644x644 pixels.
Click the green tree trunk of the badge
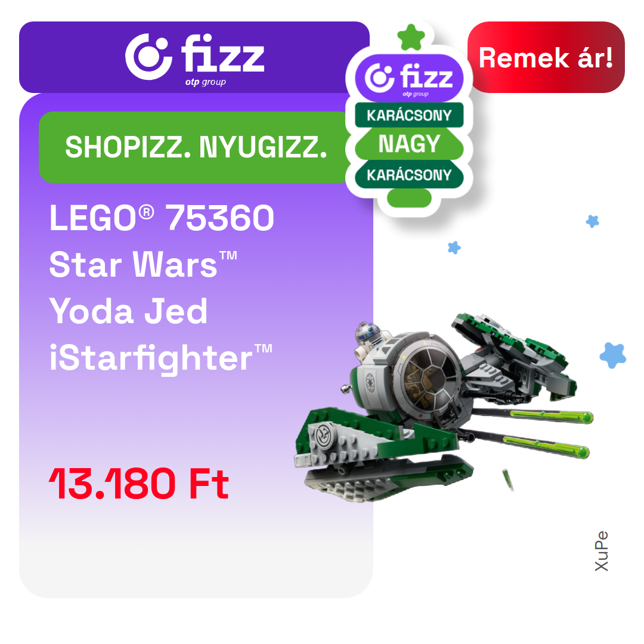pos(409,198)
